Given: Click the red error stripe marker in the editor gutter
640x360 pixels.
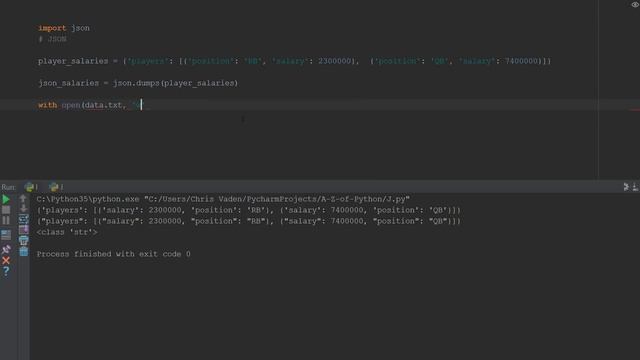Looking at the screenshot, I should [634, 109].
